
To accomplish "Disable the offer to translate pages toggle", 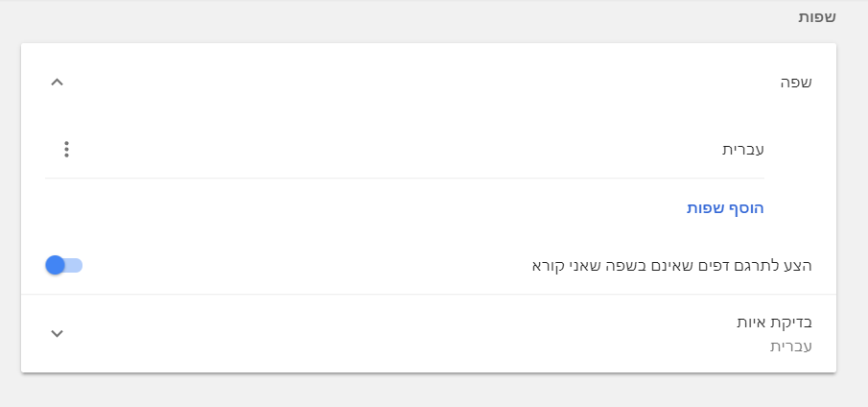I will (x=64, y=265).
